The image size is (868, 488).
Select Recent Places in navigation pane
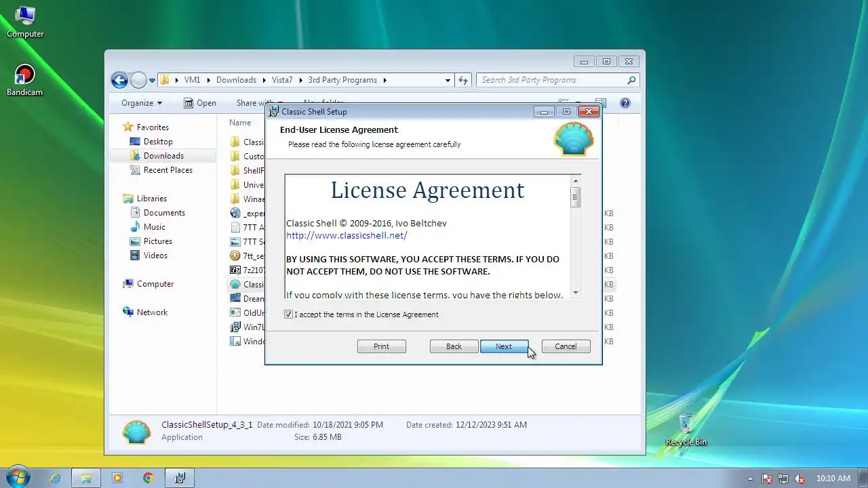(x=167, y=170)
